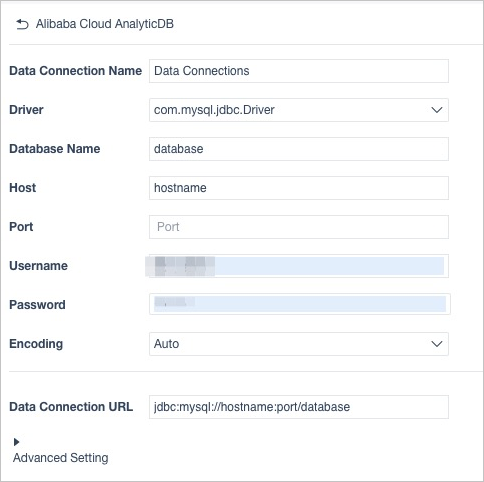Click the Advanced Setting label

pos(61,458)
